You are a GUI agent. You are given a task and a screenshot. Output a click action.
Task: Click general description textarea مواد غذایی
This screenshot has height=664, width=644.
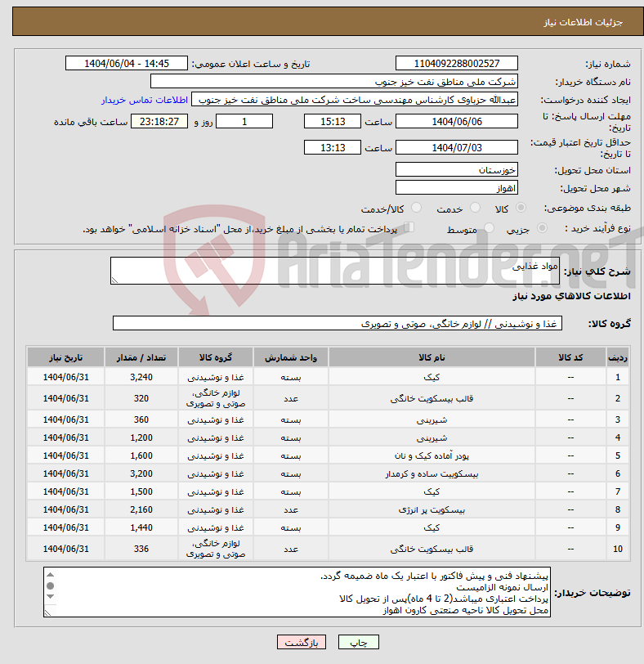point(335,271)
